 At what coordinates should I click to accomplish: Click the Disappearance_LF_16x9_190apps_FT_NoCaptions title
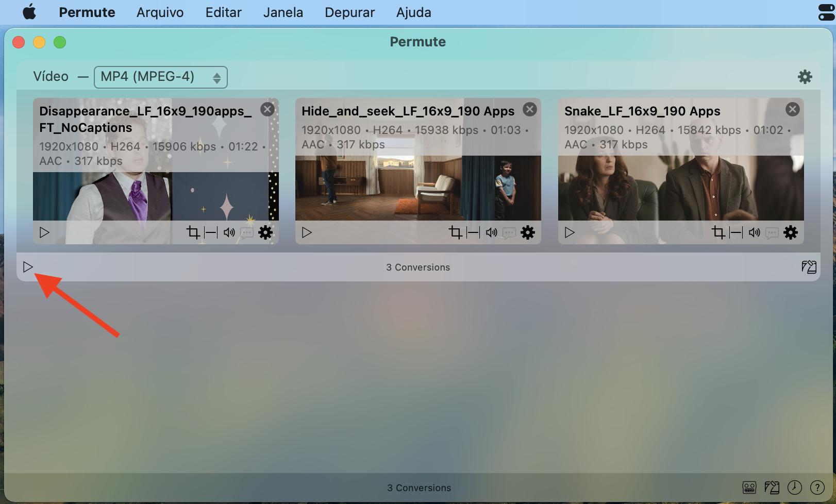[145, 120]
